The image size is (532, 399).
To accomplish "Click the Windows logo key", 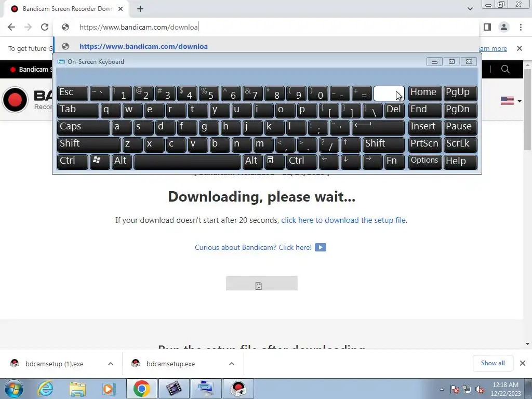I will pos(100,162).
